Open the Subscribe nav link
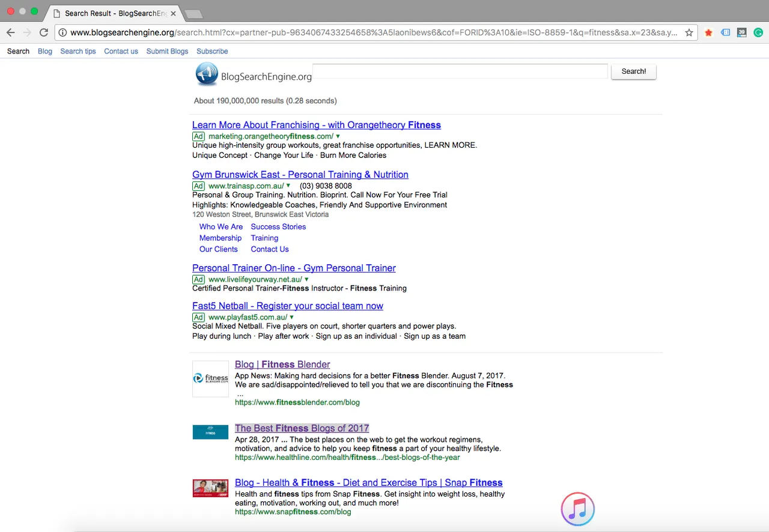 (212, 51)
